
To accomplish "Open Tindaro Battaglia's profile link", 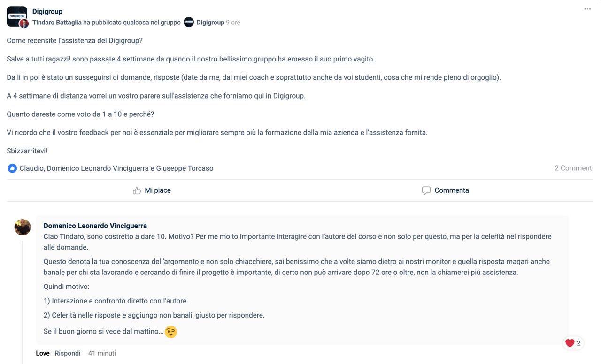I will click(57, 23).
